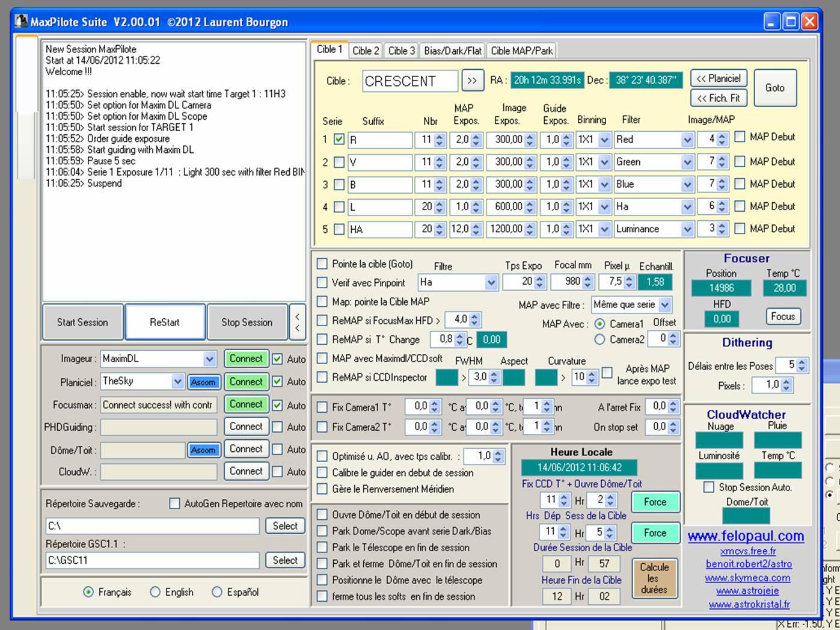
Task: Expand the Red filter dropdown for Serie 1
Action: pos(687,140)
